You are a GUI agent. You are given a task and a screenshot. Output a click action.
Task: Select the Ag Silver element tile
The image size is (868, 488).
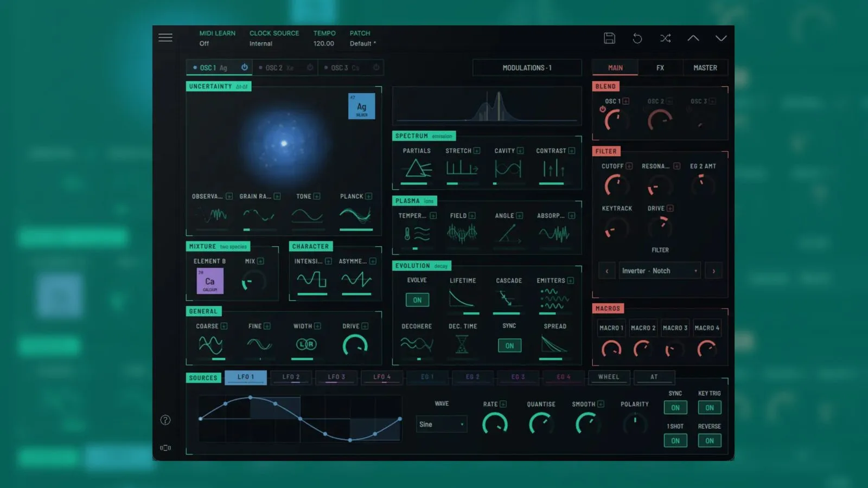[x=361, y=106]
